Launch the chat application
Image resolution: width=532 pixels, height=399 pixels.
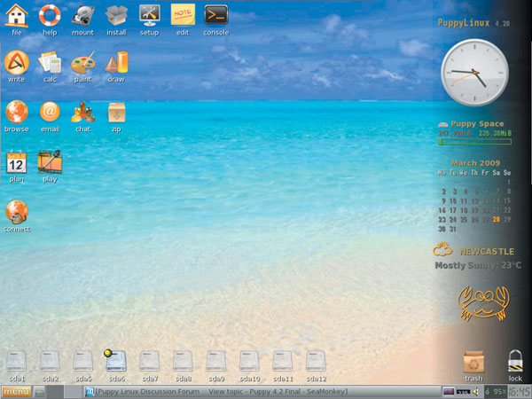point(82,113)
